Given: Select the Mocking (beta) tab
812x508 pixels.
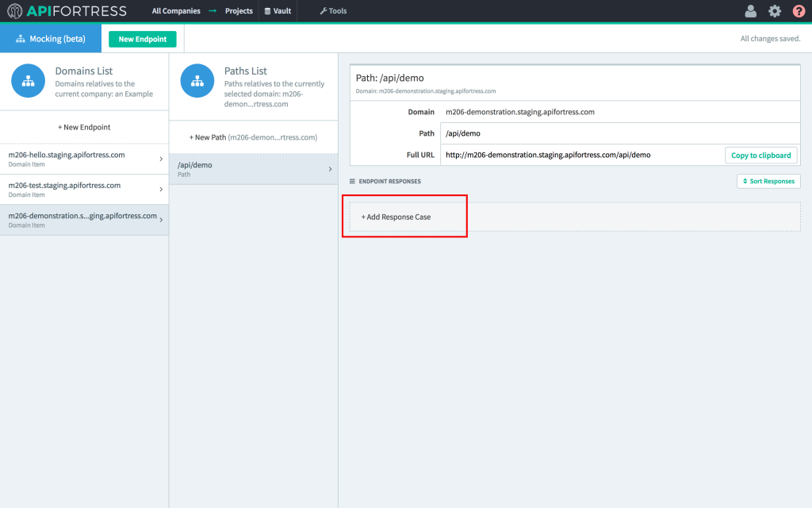Looking at the screenshot, I should (51, 39).
